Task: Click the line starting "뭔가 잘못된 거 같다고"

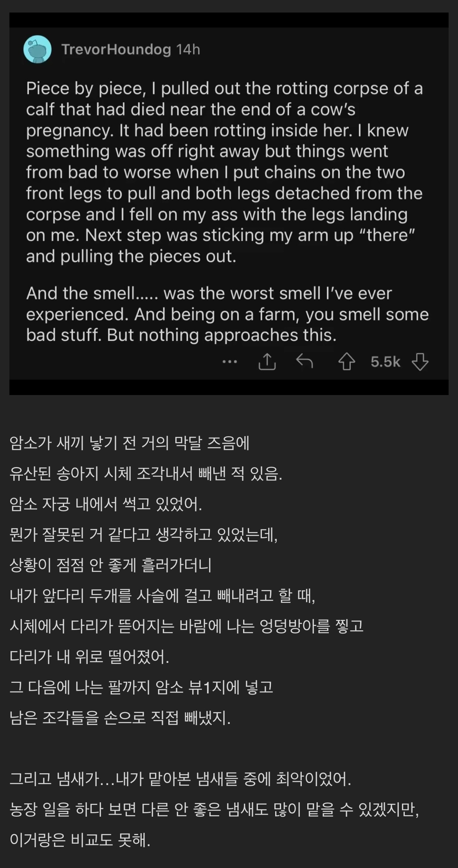Action: coord(144,535)
